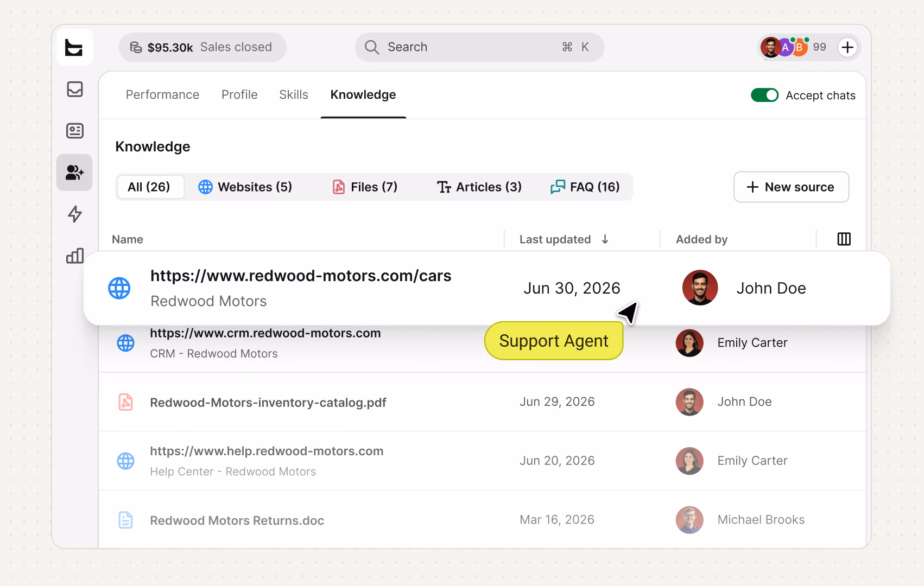Filter by Files (7)

[365, 187]
